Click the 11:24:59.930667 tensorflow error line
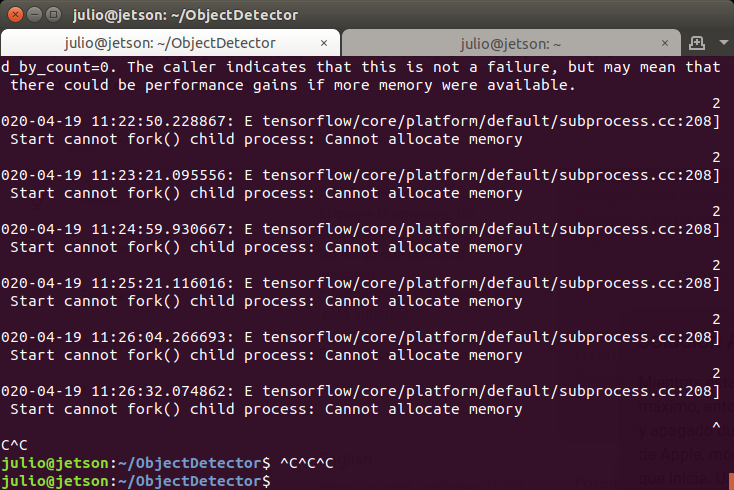 (x=360, y=229)
